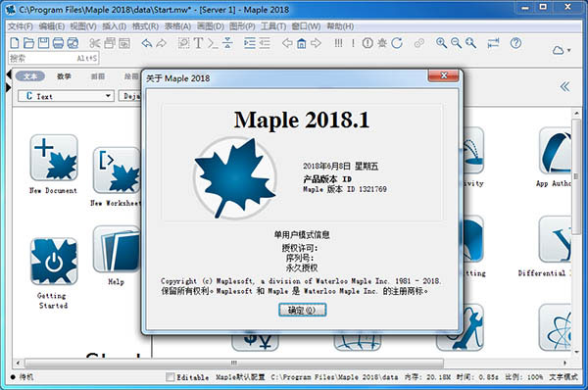Redo the last undone action
588x390 pixels.
(162, 43)
